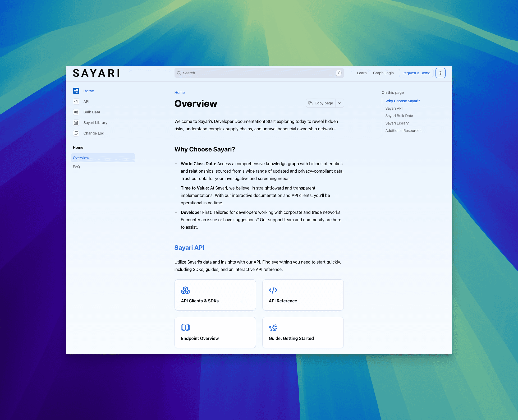Image resolution: width=518 pixels, height=420 pixels.
Task: Open Bulk Data via its sidebar icon
Action: click(76, 112)
